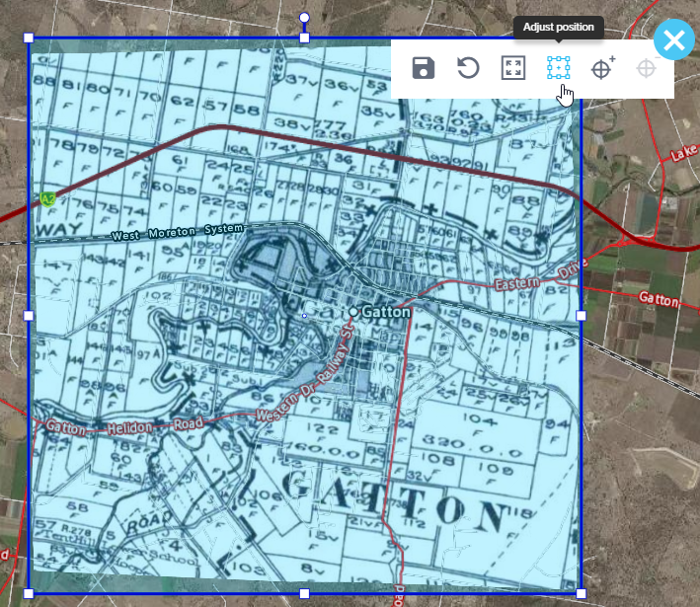Click the fit-to-extent expand icon
Image resolution: width=700 pixels, height=607 pixels.
pyautogui.click(x=513, y=68)
